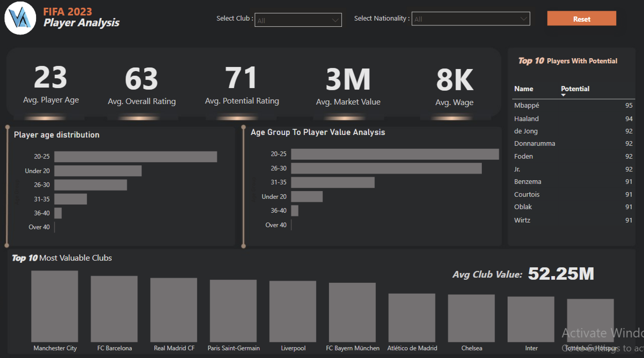
Task: Select the Chelsea club bar
Action: point(471,318)
